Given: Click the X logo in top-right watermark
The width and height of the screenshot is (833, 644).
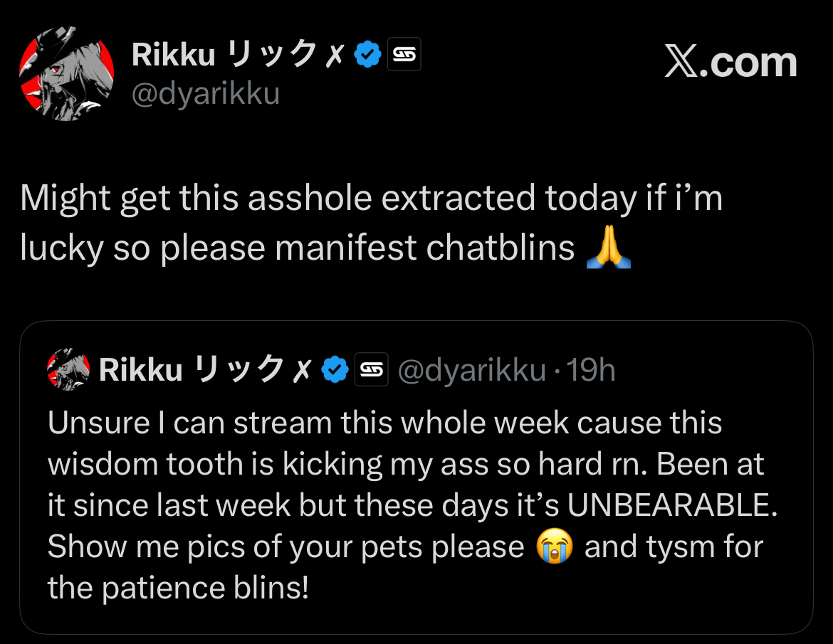Looking at the screenshot, I should [683, 63].
